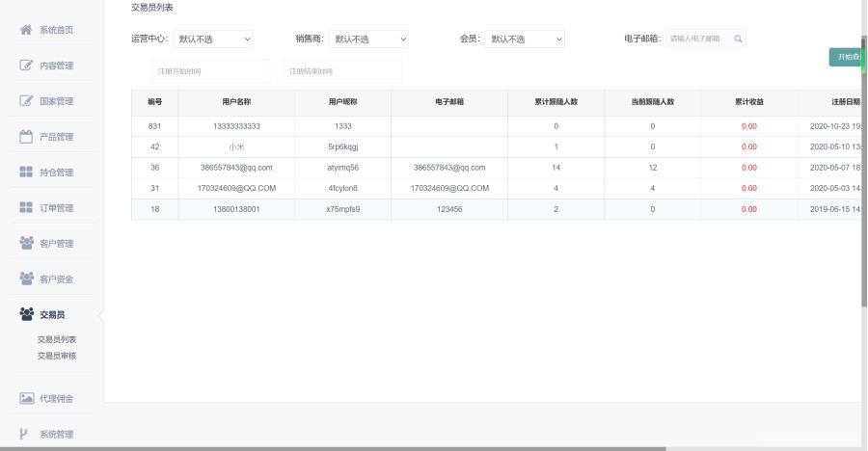The width and height of the screenshot is (868, 451).
Task: Click the 注册开始时间 date field
Action: (x=211, y=71)
